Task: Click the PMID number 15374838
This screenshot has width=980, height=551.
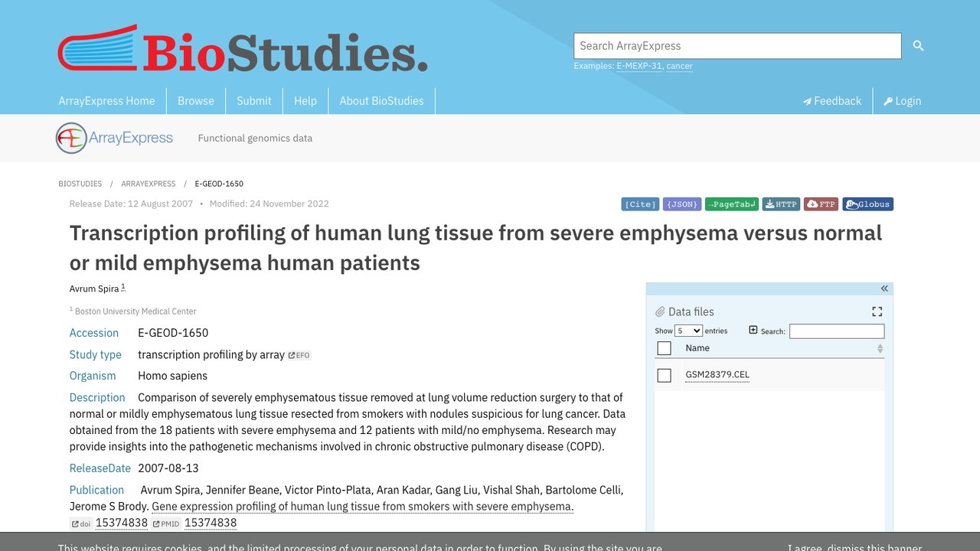Action: 211,523
